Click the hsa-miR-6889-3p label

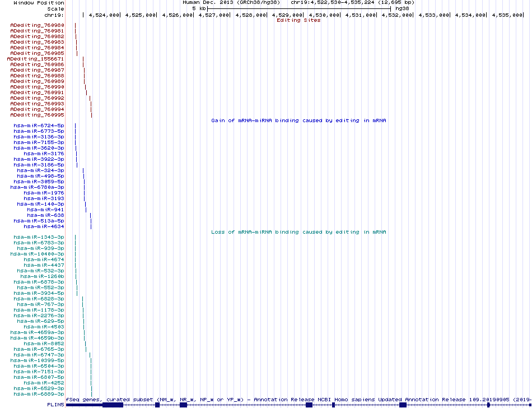pos(39,394)
